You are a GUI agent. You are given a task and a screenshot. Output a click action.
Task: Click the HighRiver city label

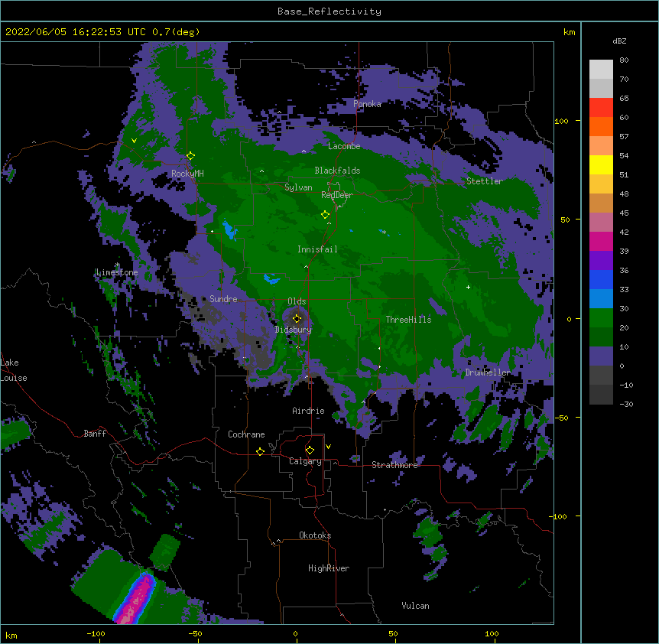[x=329, y=568]
